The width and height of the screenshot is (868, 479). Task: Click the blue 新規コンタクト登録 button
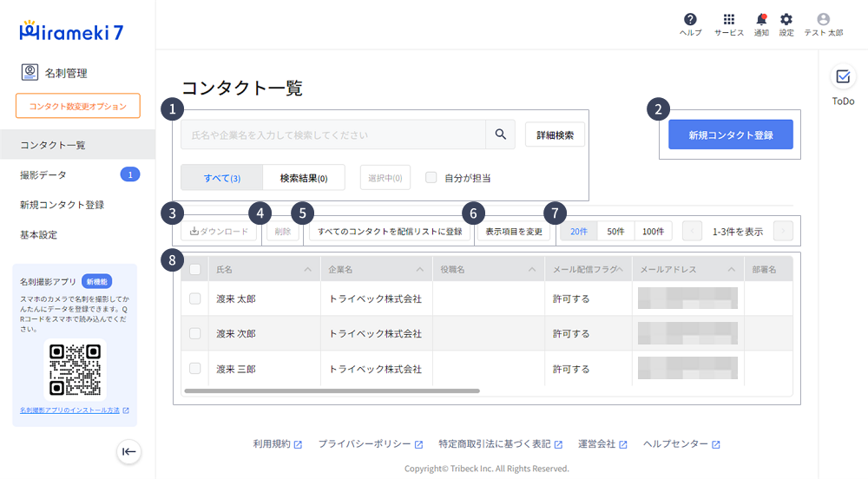tap(731, 135)
